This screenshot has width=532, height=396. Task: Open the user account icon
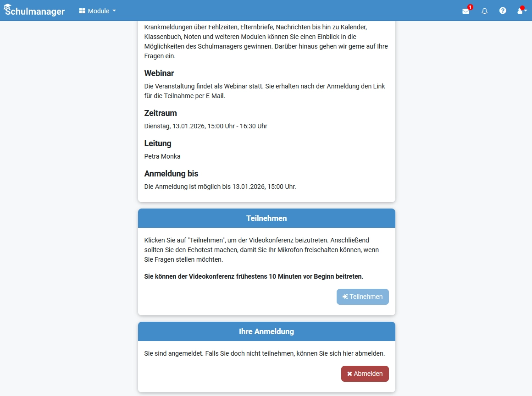coord(520,11)
